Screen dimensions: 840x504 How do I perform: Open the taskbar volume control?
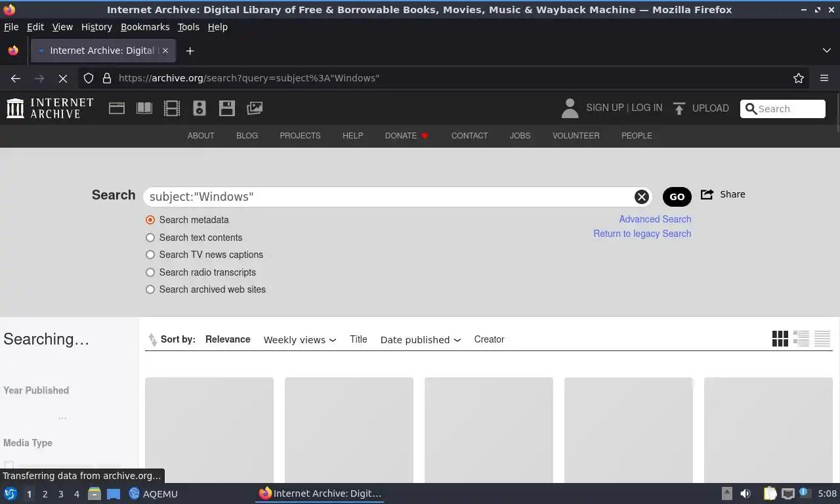tap(745, 493)
